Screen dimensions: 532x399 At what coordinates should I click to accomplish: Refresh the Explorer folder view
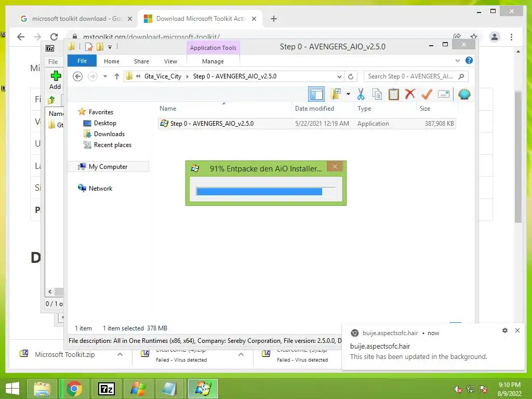(351, 77)
